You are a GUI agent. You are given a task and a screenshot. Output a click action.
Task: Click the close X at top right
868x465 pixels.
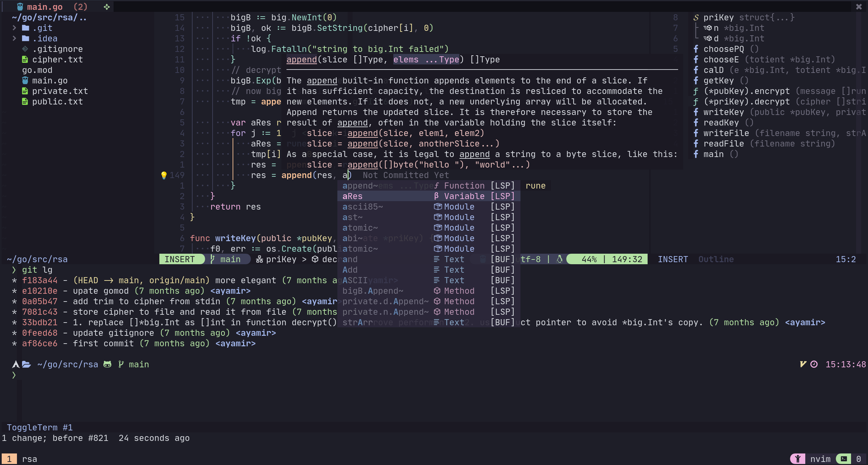[x=859, y=7]
